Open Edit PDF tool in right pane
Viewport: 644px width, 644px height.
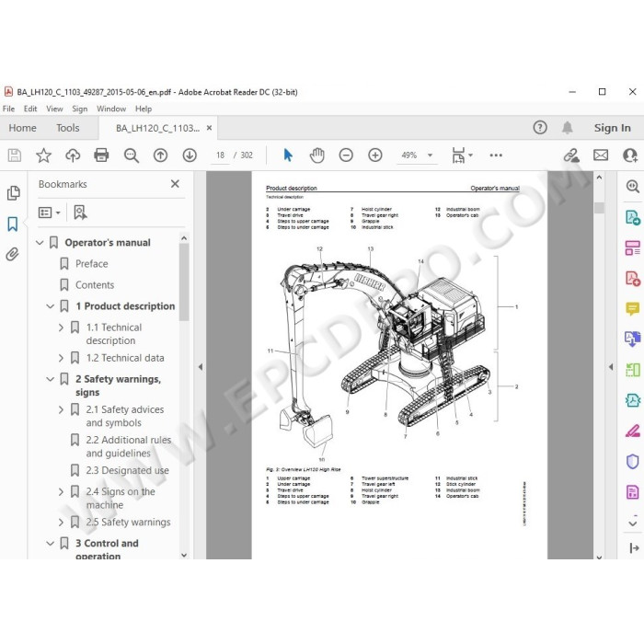pos(633,247)
